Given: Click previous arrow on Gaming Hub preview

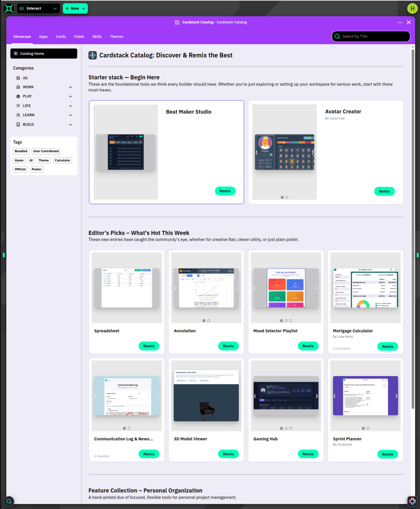Looking at the screenshot, I should pyautogui.click(x=255, y=396).
